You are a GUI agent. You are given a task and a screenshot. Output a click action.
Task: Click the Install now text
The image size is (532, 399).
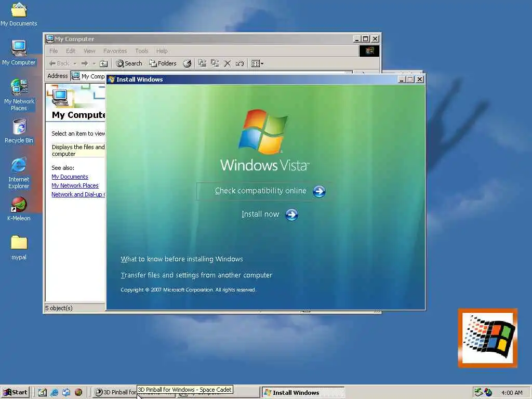(x=260, y=214)
